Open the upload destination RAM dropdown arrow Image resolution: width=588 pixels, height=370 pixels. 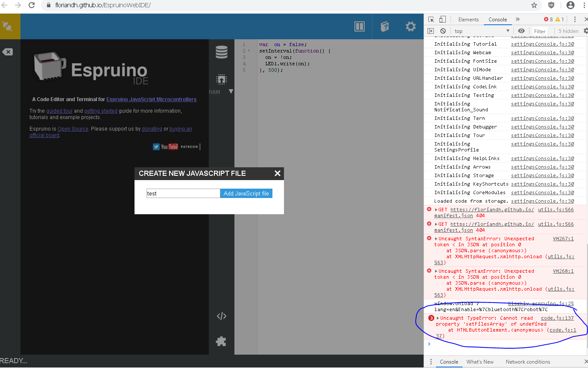tap(231, 91)
